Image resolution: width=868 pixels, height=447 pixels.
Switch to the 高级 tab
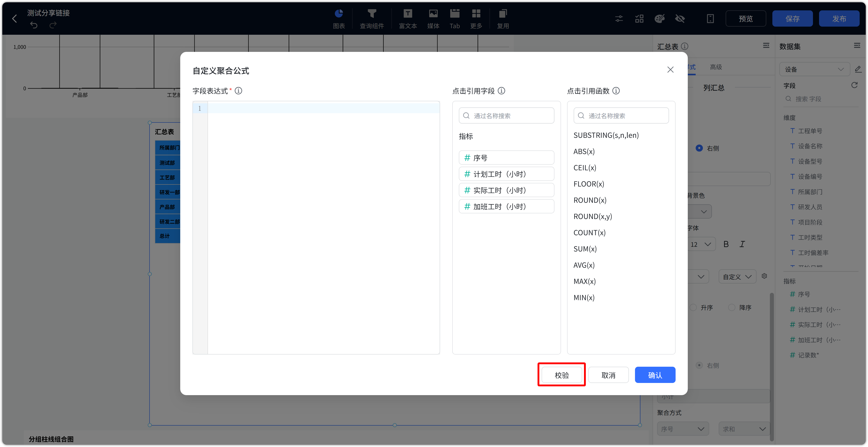point(716,67)
